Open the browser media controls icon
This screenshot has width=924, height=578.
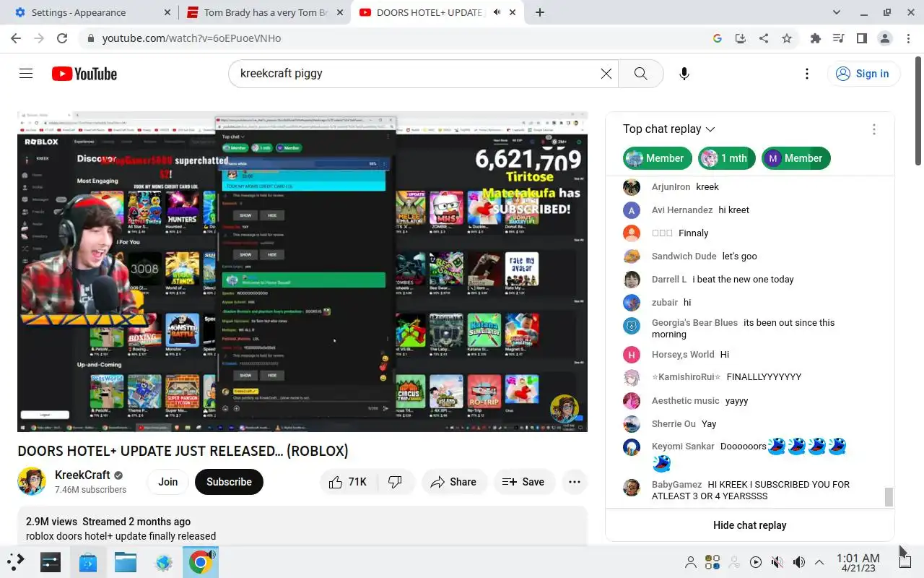pyautogui.click(x=838, y=38)
